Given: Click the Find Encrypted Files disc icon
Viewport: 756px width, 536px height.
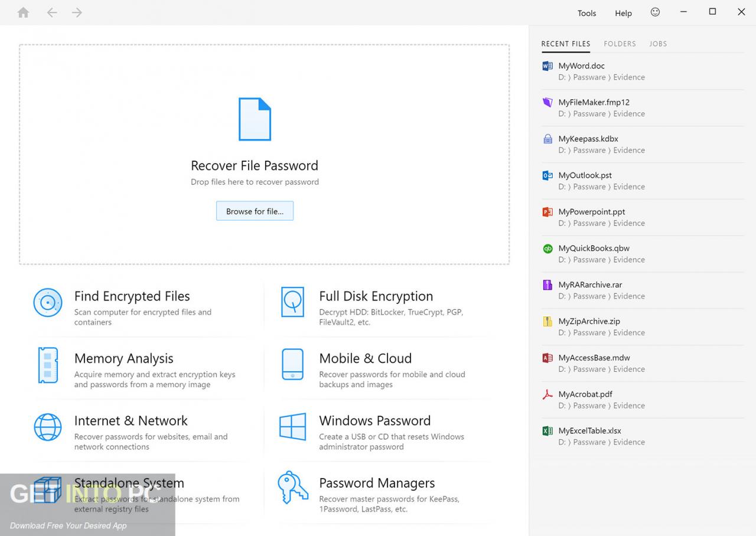Looking at the screenshot, I should pos(48,303).
